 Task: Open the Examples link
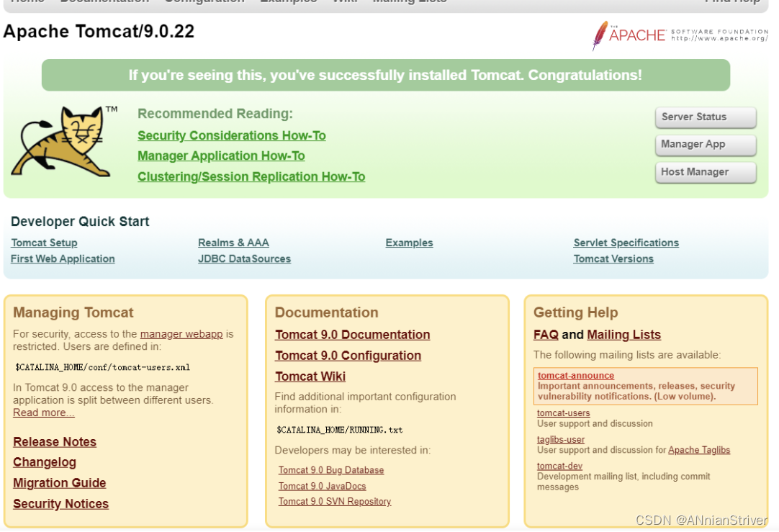pyautogui.click(x=410, y=243)
